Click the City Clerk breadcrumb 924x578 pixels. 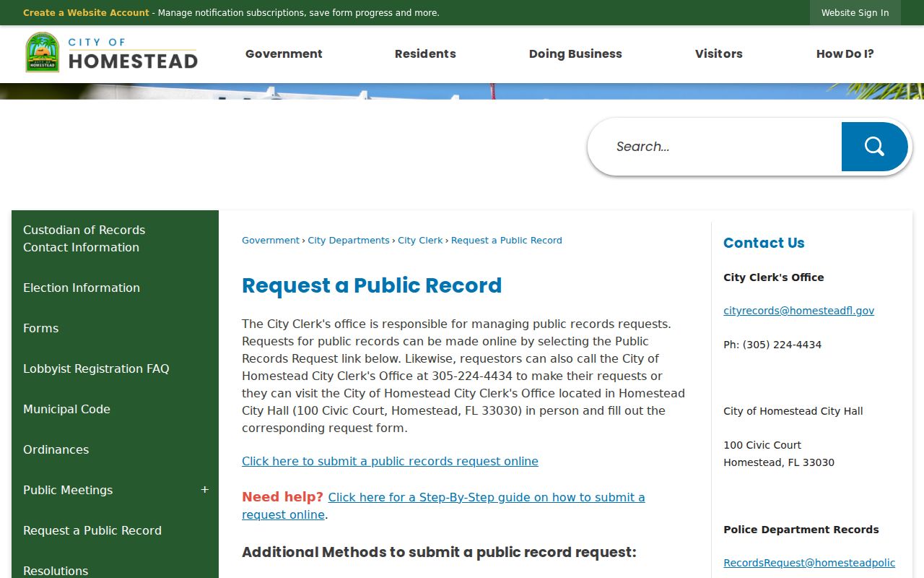[x=420, y=241]
